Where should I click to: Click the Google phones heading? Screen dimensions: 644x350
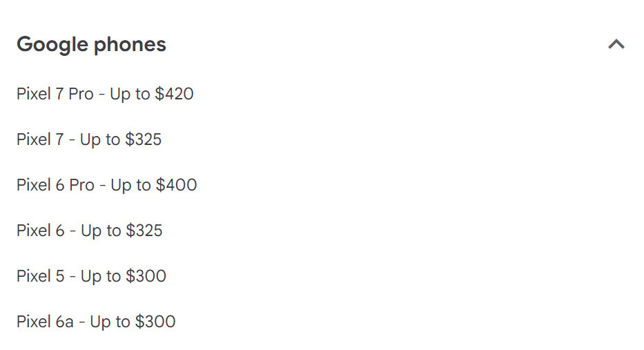tap(91, 45)
